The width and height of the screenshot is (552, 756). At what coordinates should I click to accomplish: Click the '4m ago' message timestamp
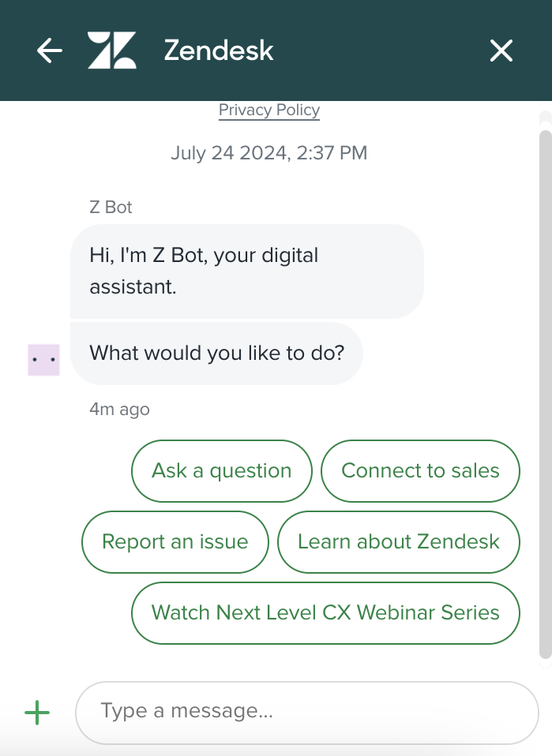pos(118,409)
